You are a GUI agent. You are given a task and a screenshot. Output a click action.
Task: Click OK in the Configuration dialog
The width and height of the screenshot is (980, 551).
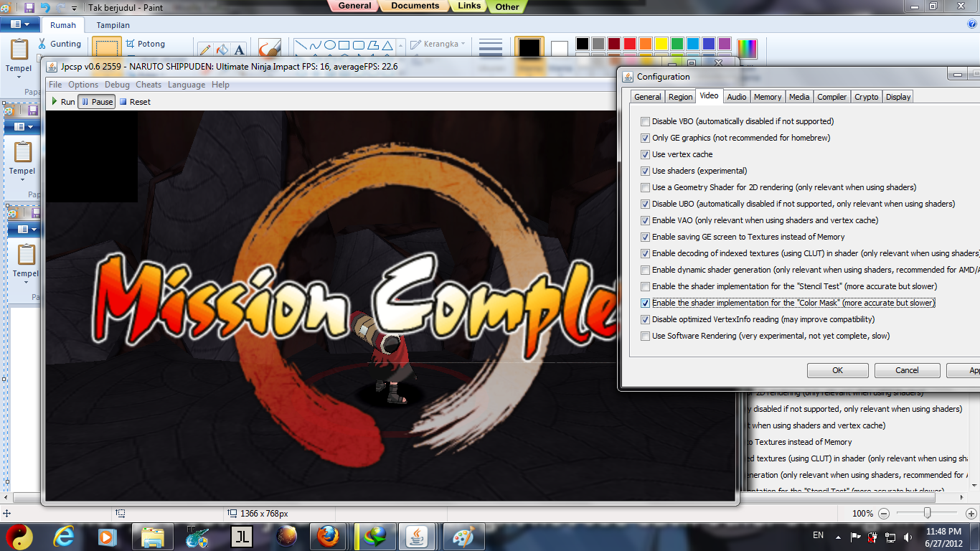coord(837,370)
